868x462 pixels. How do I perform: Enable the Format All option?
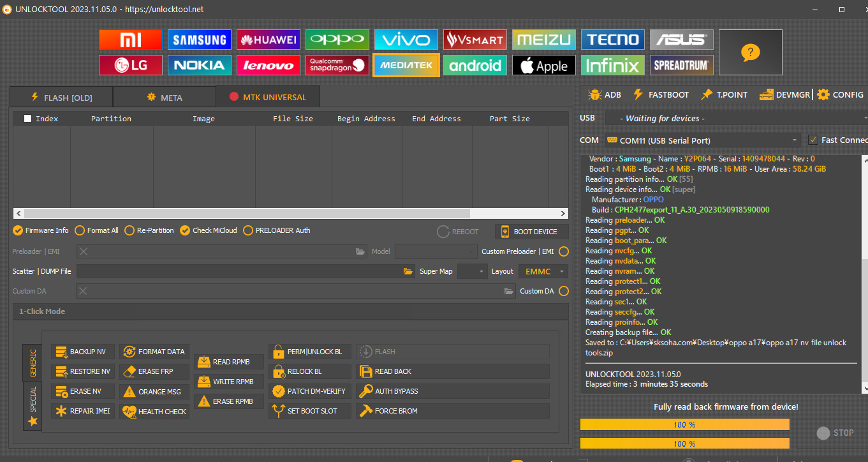80,230
